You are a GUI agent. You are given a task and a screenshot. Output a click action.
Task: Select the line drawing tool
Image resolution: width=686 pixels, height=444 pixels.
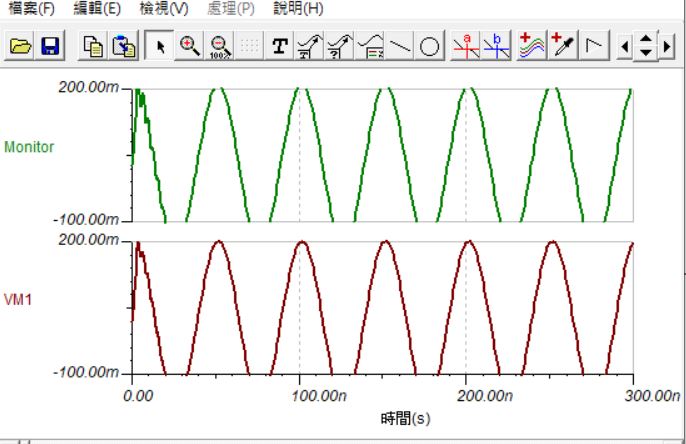400,45
